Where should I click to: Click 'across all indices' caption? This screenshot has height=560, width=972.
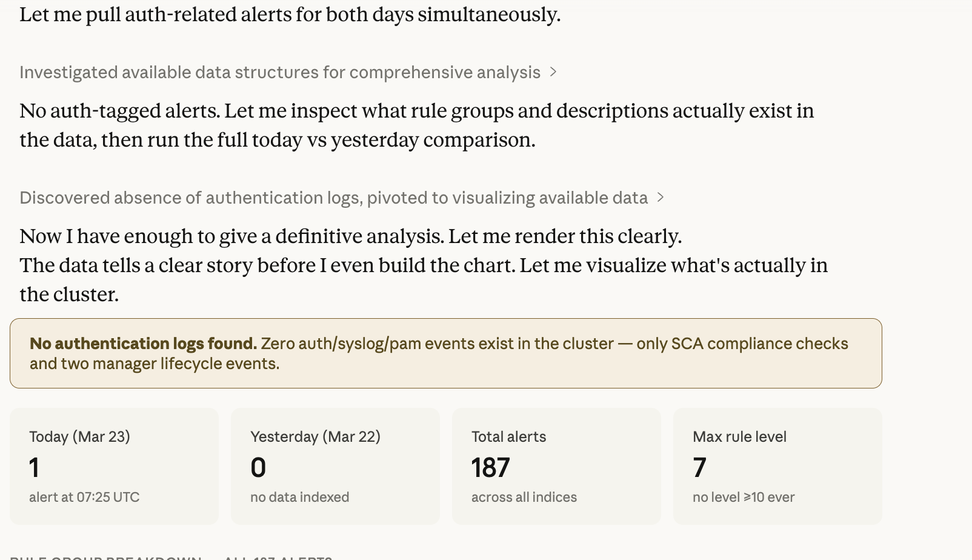(x=524, y=497)
